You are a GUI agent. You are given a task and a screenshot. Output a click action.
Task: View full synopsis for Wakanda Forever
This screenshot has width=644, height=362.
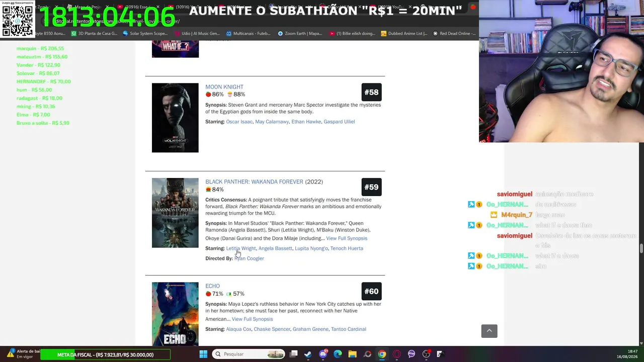pos(347,238)
